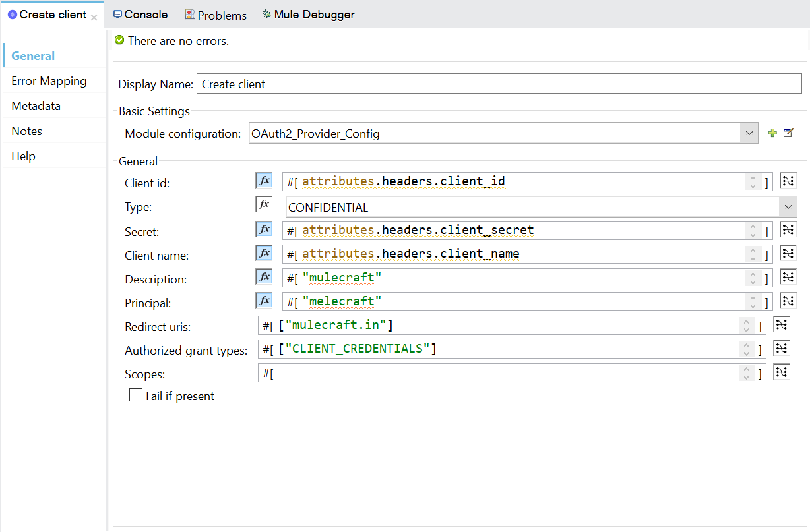Toggle fx expression mode for Client id

264,181
